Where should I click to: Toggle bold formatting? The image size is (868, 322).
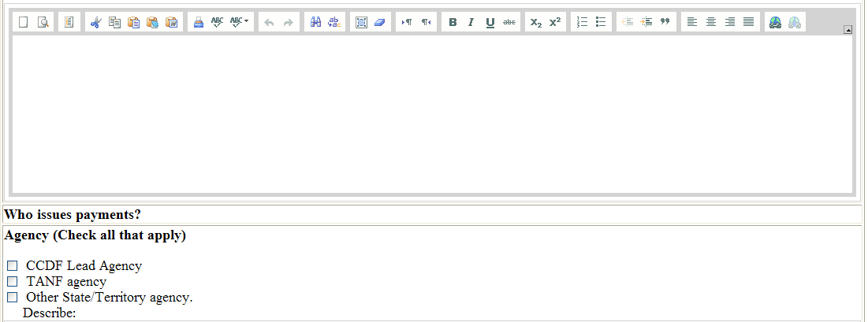point(453,23)
